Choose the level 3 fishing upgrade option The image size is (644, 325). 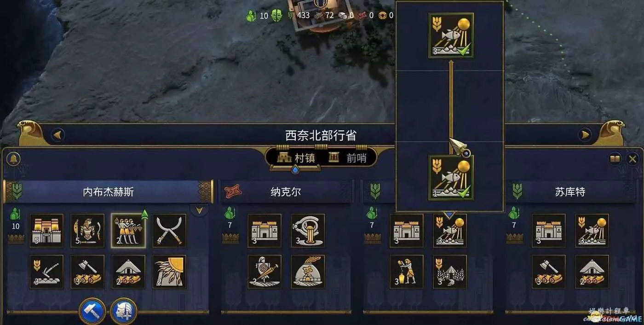451,35
